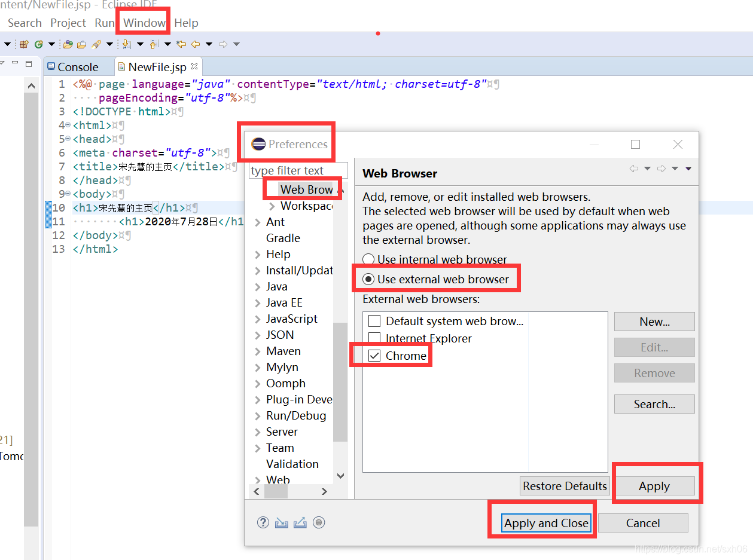Select the Team preferences item

coord(280,448)
